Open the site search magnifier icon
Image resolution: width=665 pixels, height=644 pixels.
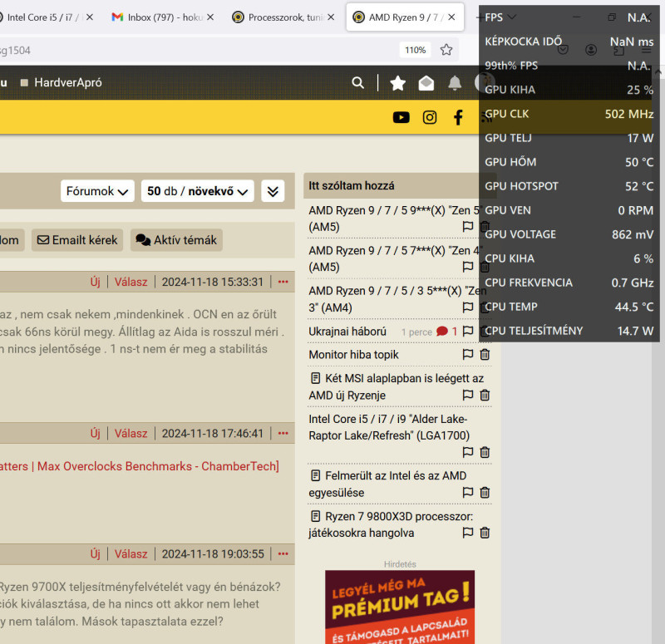pos(357,82)
